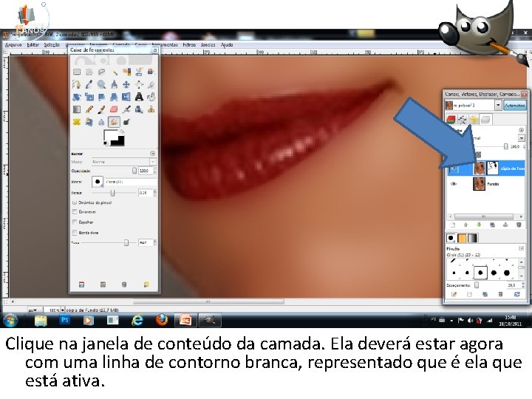The height and width of the screenshot is (399, 532).
Task: Lower the layer with green down arrow
Action: pos(479,225)
